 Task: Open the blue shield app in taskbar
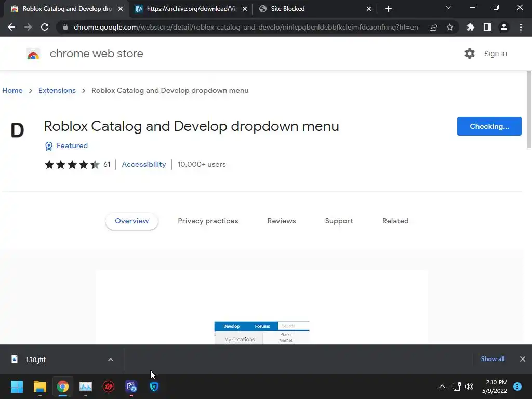pyautogui.click(x=154, y=387)
